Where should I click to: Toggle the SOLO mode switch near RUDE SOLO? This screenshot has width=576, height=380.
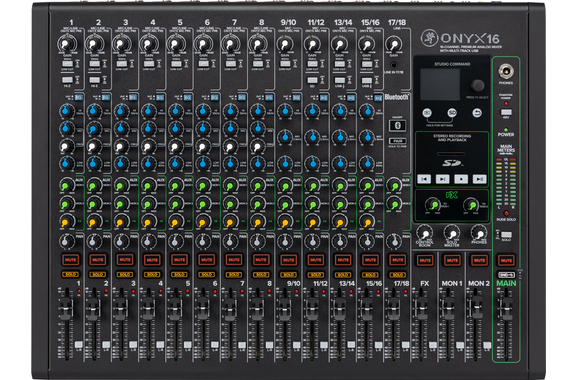(506, 235)
